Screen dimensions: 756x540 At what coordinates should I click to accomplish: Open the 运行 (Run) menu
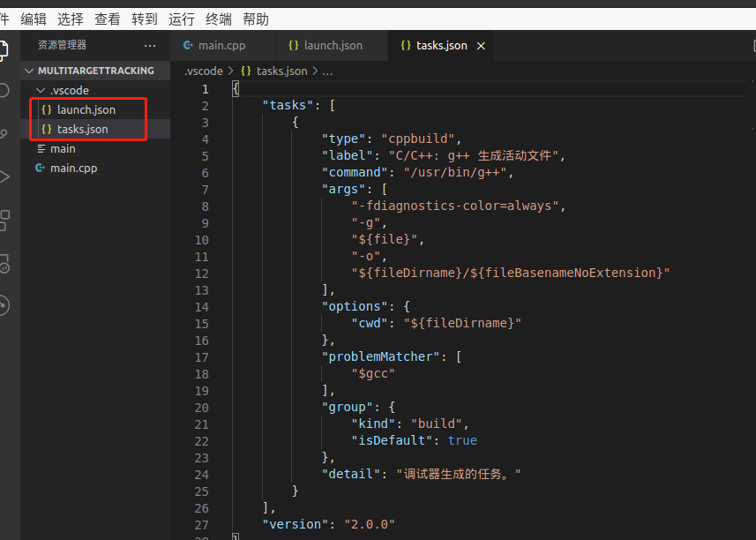[182, 19]
